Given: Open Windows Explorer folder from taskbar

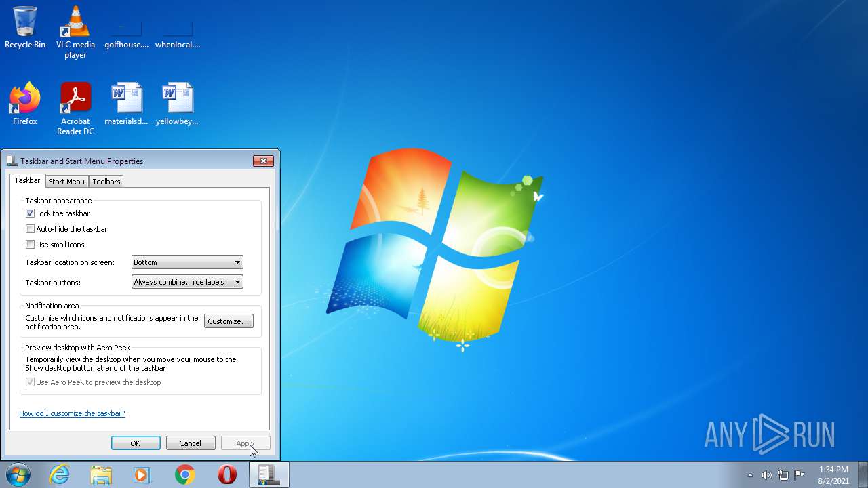Looking at the screenshot, I should 101,474.
